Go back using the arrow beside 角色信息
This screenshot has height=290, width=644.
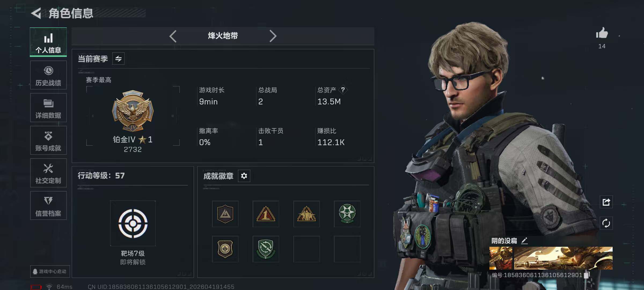tap(36, 13)
